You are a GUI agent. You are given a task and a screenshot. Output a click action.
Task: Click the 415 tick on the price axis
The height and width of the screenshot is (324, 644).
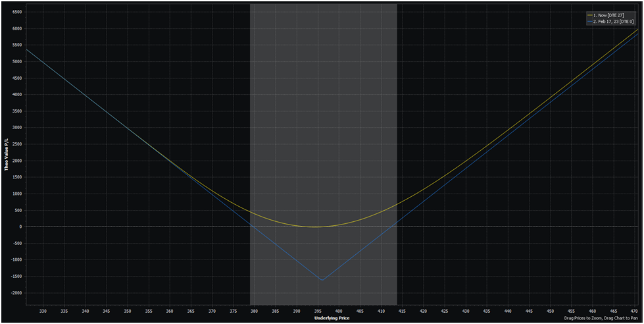402,311
